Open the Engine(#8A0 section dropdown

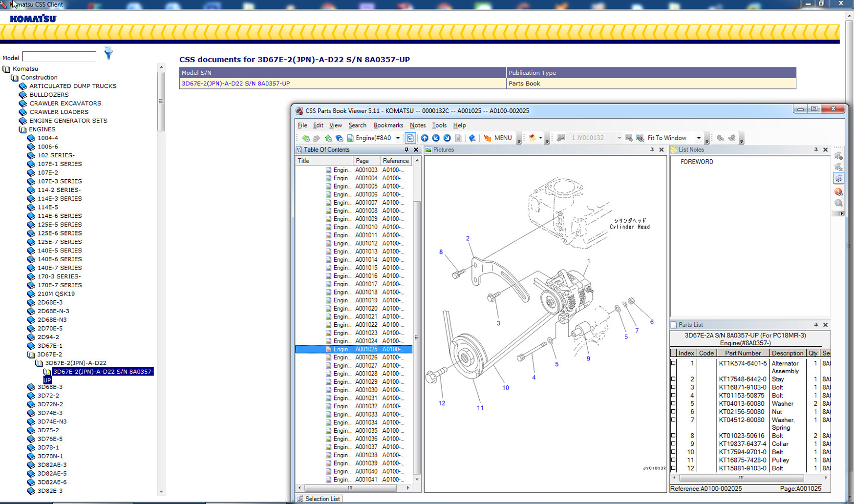coord(398,138)
